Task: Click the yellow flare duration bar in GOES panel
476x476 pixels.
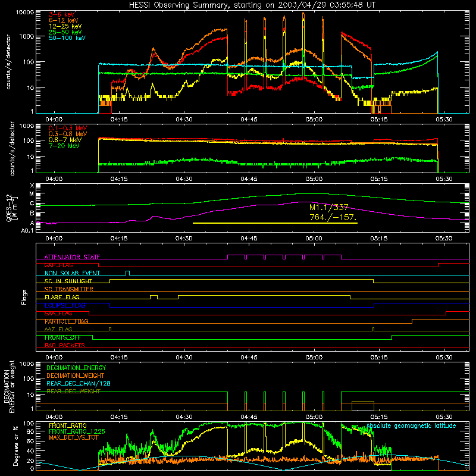Action: 275,223
